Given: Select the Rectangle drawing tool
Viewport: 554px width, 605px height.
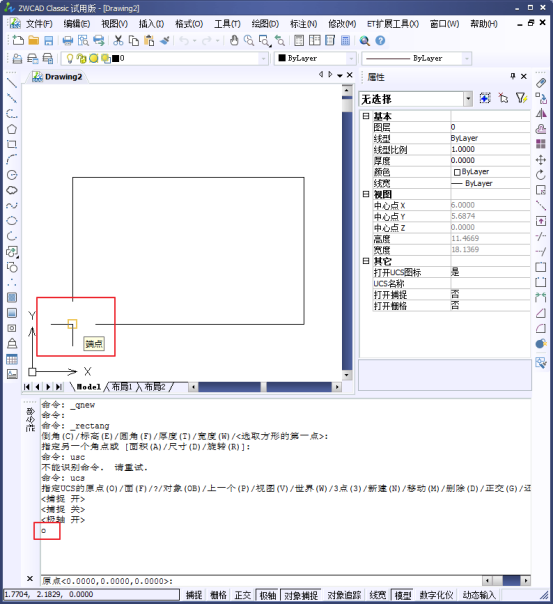Looking at the screenshot, I should tap(12, 144).
